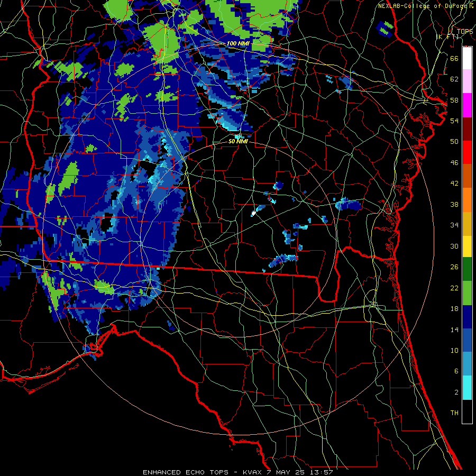Click the "TOPS" legend heading
The height and width of the screenshot is (476, 476).
point(465,31)
